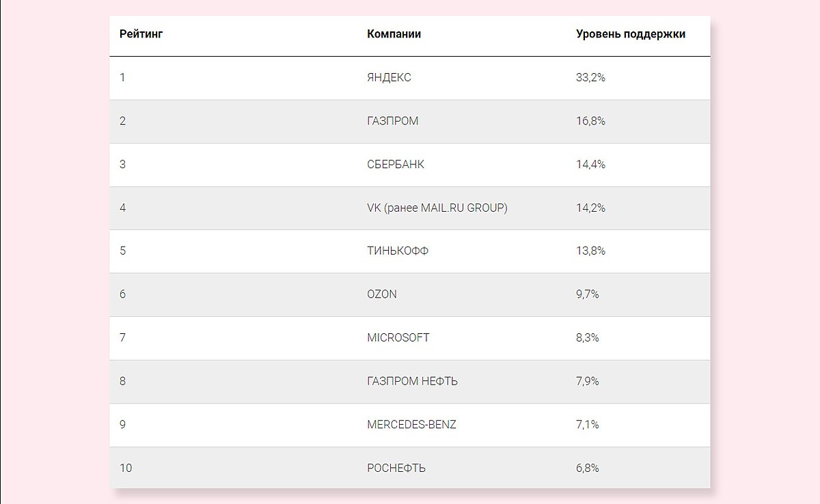This screenshot has height=504, width=820.
Task: Select the OZON company cell
Action: pos(381,294)
